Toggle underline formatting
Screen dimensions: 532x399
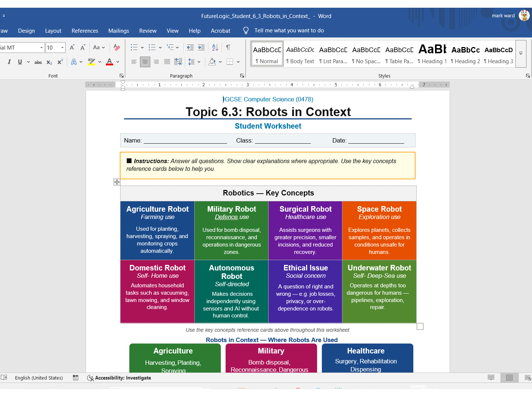pyautogui.click(x=20, y=62)
